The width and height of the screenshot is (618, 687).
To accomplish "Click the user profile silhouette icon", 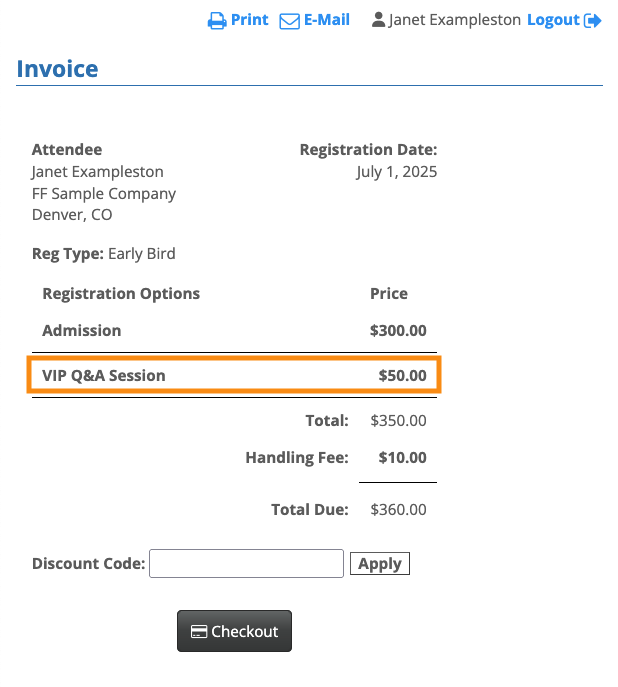I will (378, 20).
